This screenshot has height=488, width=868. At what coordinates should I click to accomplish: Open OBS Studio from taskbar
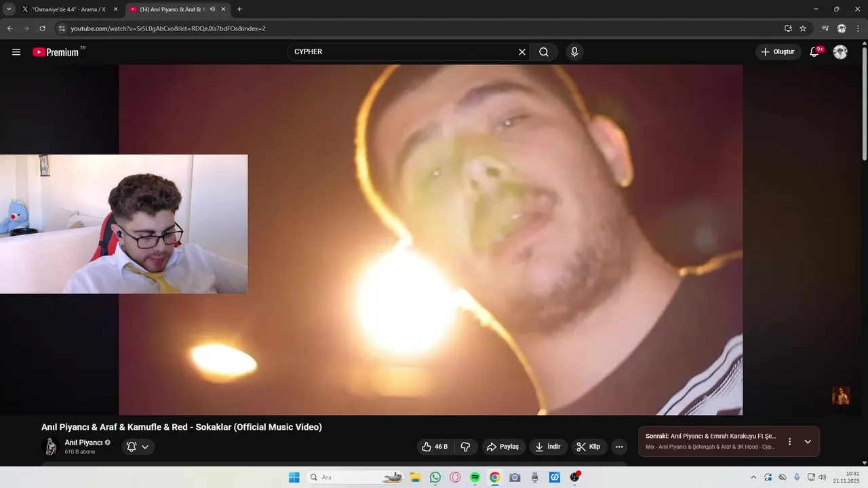[x=574, y=477]
